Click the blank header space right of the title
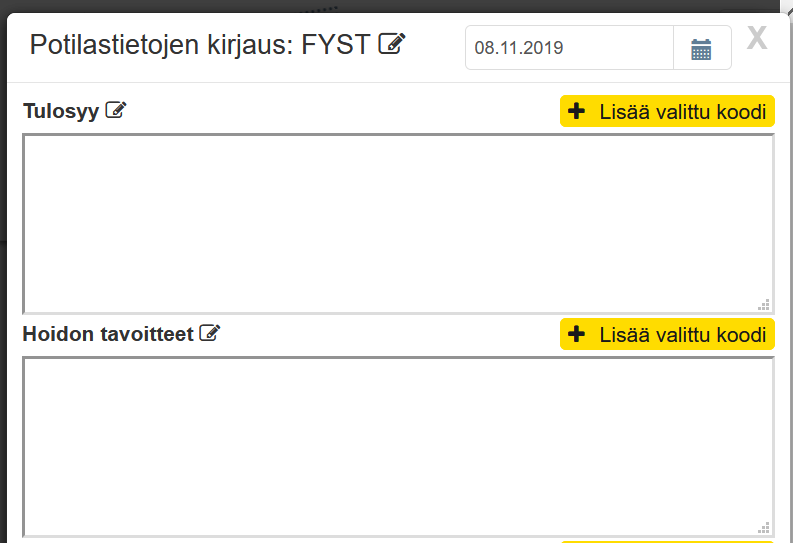Screen dimensions: 793x543 point(435,45)
